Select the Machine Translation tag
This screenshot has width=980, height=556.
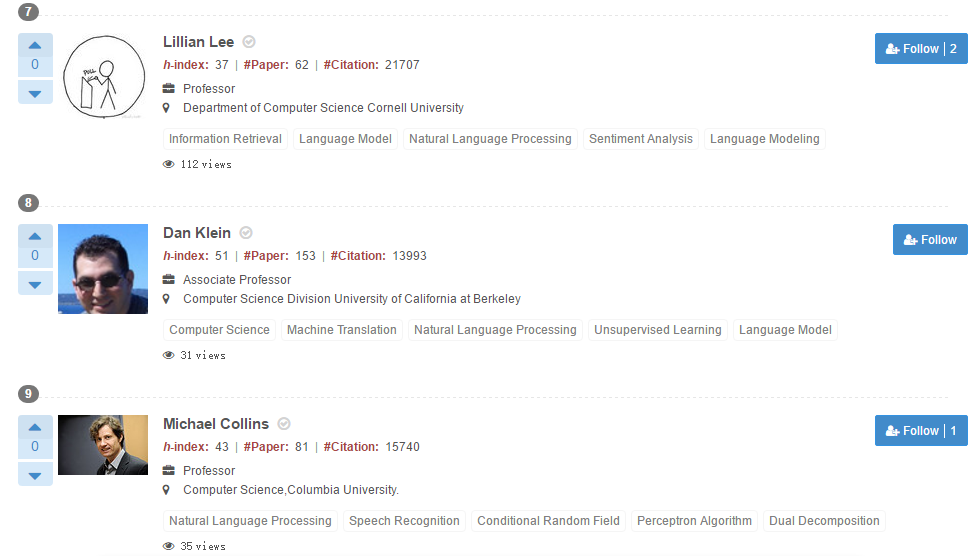(342, 330)
